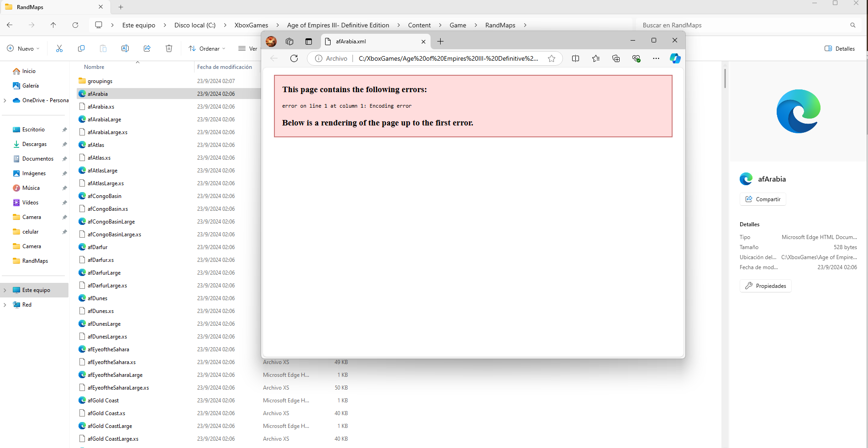Click the PC icon in breadcrumb bar

(x=99, y=25)
